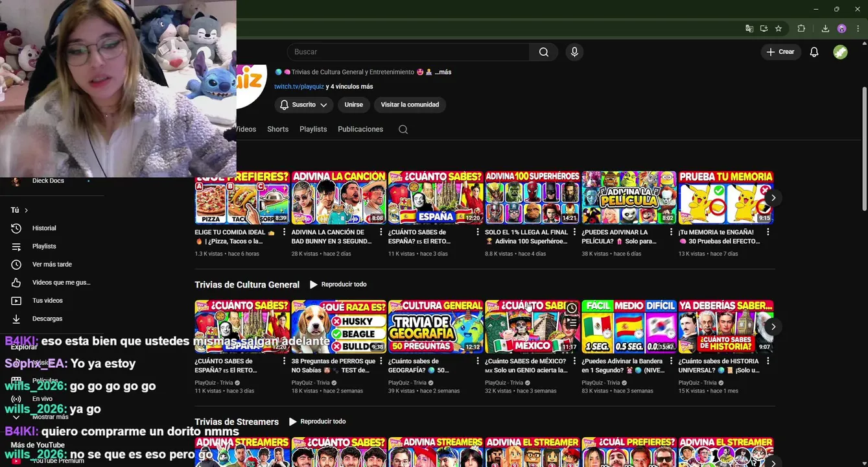Switch to the Publicaciones tab

click(x=360, y=129)
